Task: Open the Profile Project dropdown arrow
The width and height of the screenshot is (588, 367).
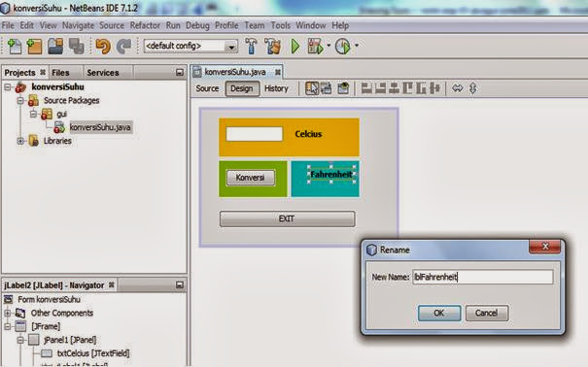Action: click(357, 46)
